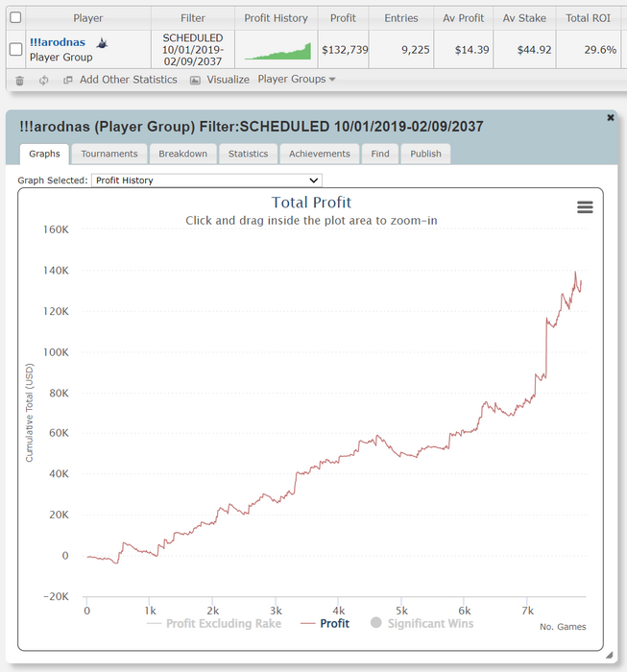Click the Profit History sparkline thumbnail

pyautogui.click(x=277, y=52)
